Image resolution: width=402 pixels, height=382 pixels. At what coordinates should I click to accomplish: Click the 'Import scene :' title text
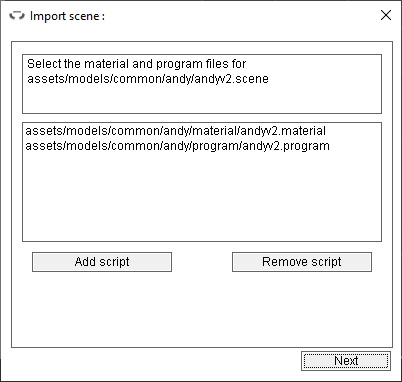pyautogui.click(x=67, y=16)
